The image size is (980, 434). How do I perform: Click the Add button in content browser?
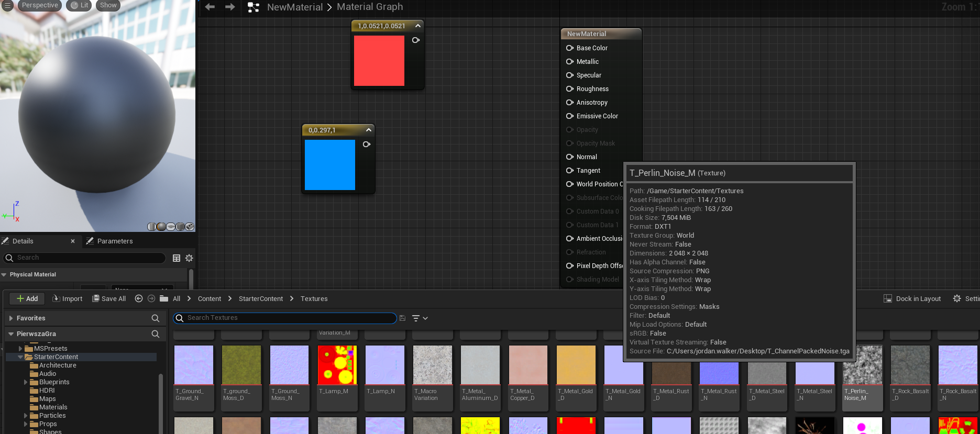pos(27,298)
